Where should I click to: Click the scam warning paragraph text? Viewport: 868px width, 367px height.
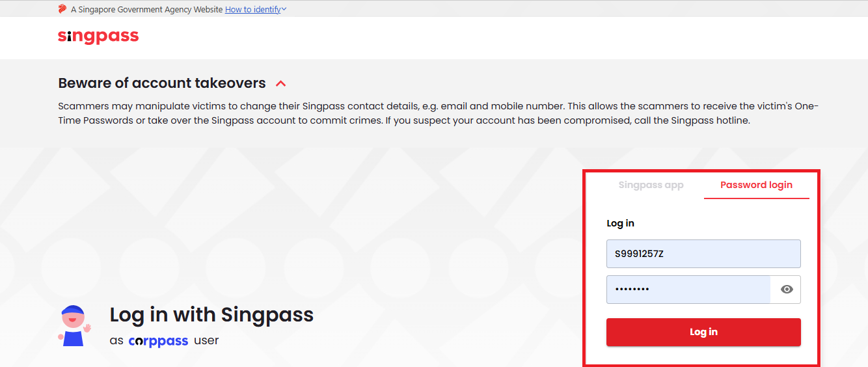point(438,113)
